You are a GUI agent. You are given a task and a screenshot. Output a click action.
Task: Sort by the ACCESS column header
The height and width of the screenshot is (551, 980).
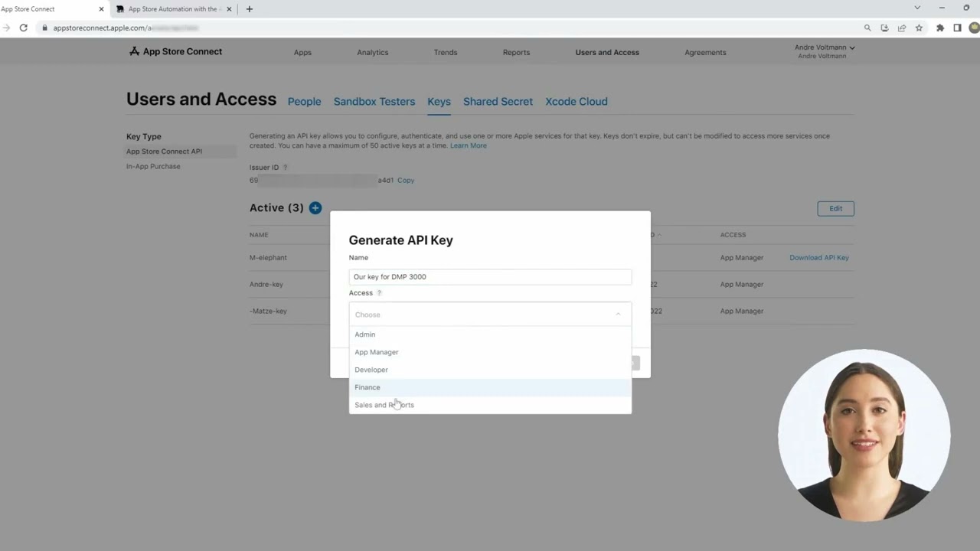(x=733, y=235)
